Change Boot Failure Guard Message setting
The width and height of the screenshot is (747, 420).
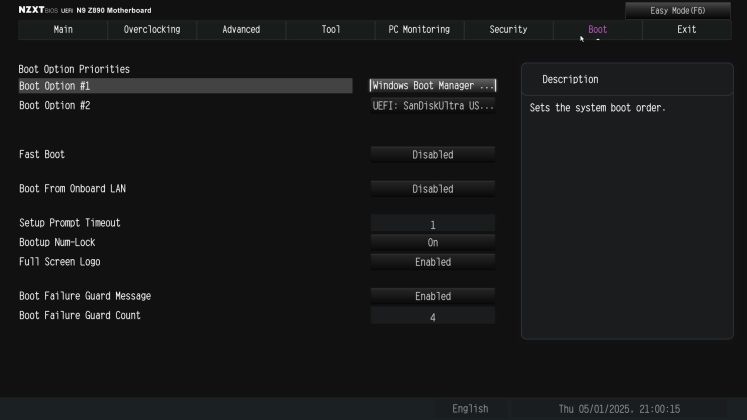(433, 296)
